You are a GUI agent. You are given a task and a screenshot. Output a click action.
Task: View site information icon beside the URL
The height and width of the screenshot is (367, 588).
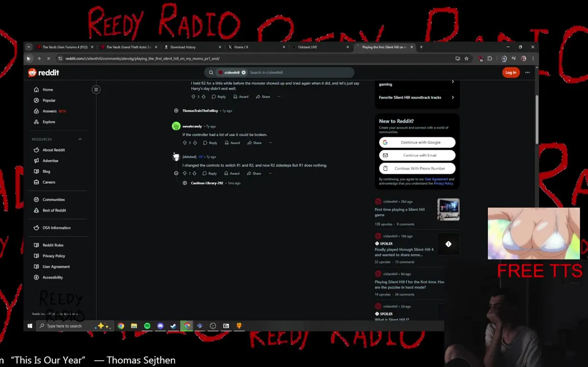[60, 59]
